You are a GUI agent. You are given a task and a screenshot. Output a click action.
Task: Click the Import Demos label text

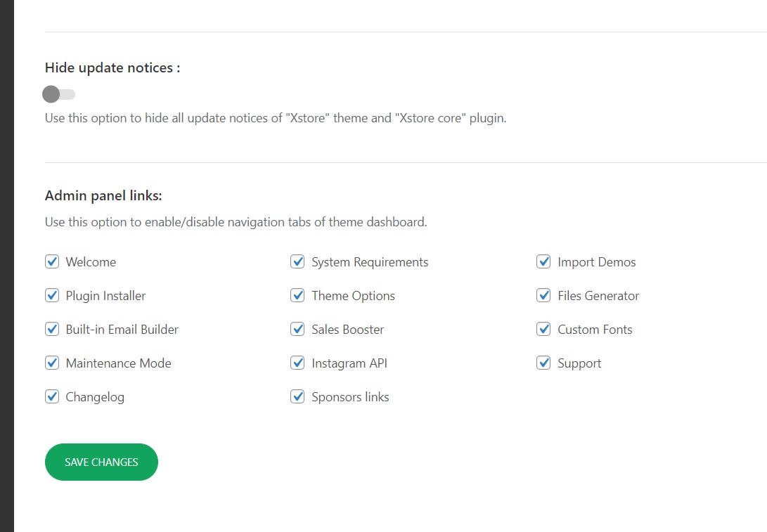(596, 262)
